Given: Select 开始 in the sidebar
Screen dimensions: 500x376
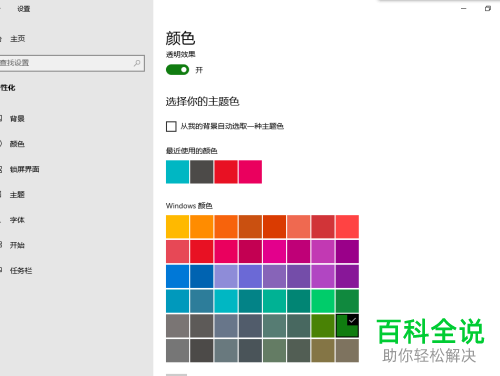Looking at the screenshot, I should point(17,245).
